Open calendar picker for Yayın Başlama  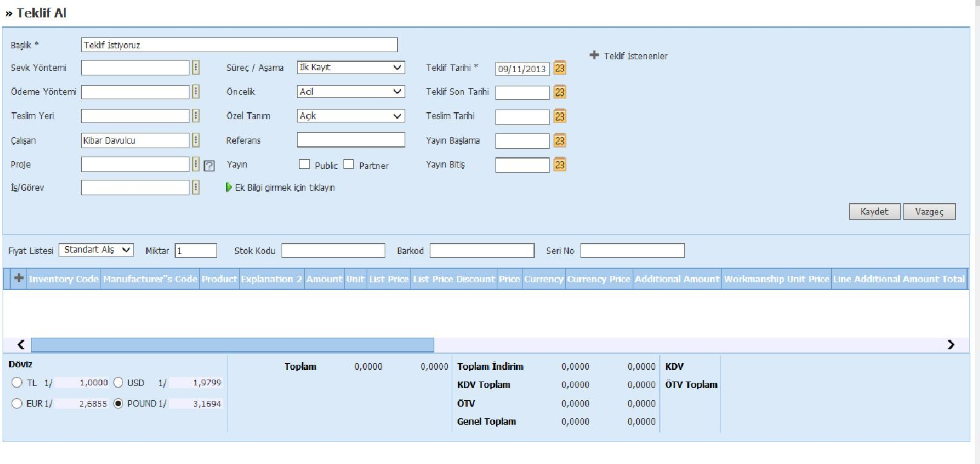(560, 140)
